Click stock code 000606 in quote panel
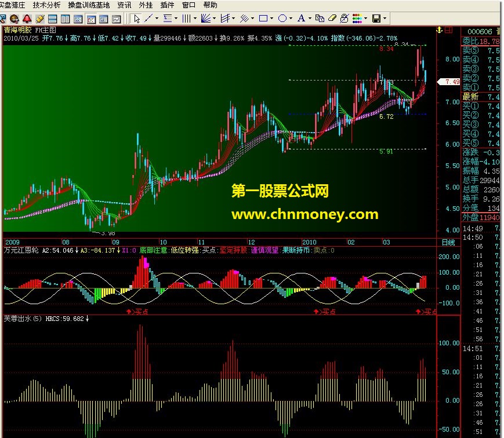 (480, 31)
